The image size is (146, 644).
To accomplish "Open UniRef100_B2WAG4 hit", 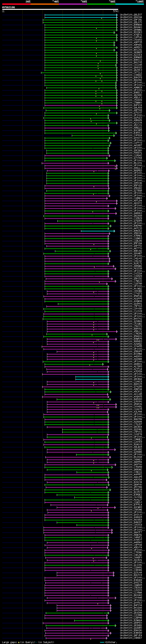I will point(131,620).
